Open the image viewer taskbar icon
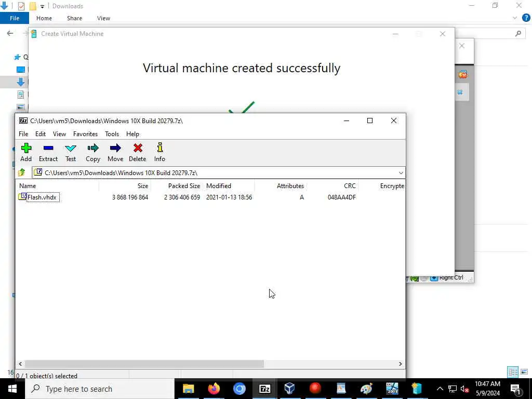Viewport: 532px width, 399px height. [x=341, y=389]
